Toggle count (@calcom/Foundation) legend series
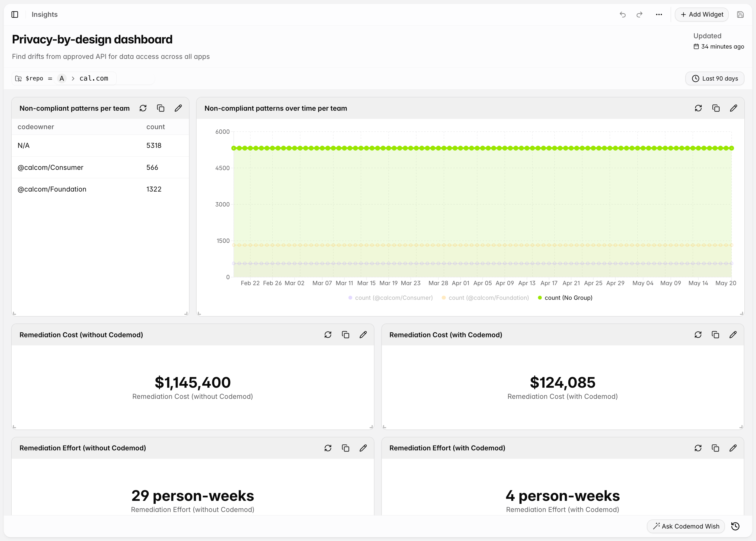Screen dimensions: 756x541 (x=485, y=298)
